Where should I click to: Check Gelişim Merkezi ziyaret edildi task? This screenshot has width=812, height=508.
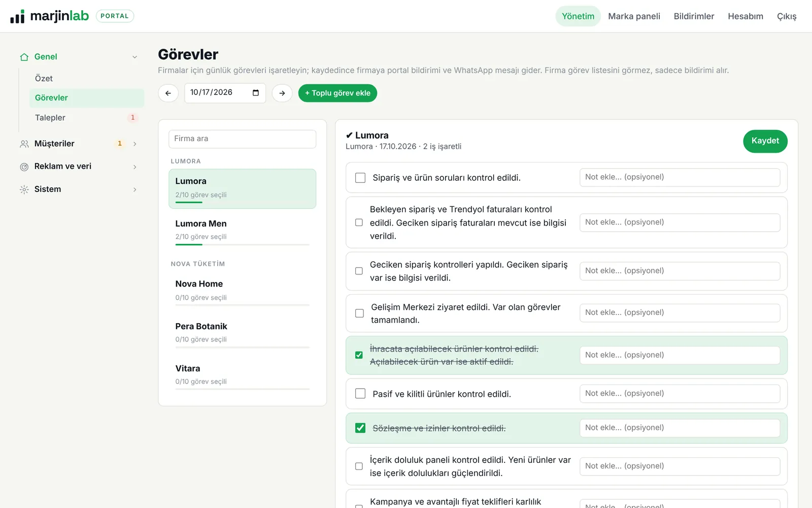[359, 313]
